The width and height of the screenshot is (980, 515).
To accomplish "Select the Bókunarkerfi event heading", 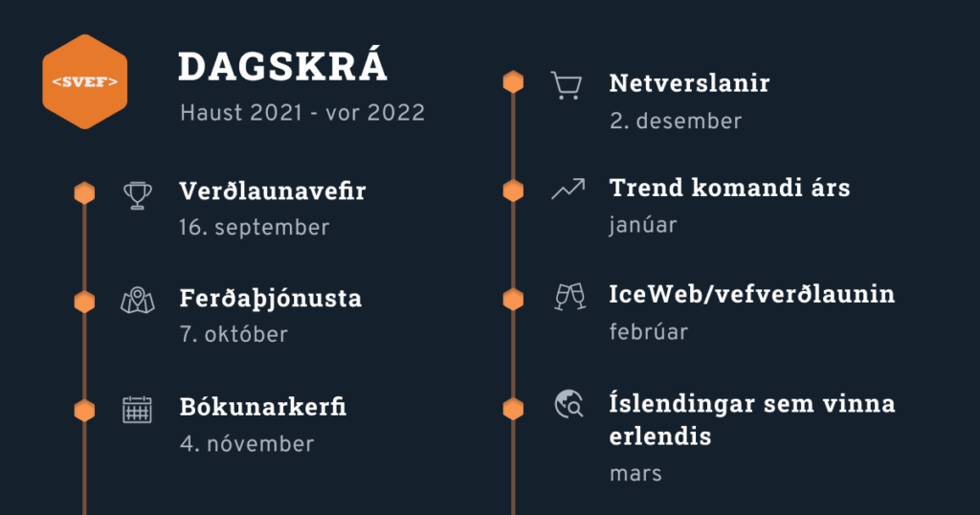I will [263, 407].
